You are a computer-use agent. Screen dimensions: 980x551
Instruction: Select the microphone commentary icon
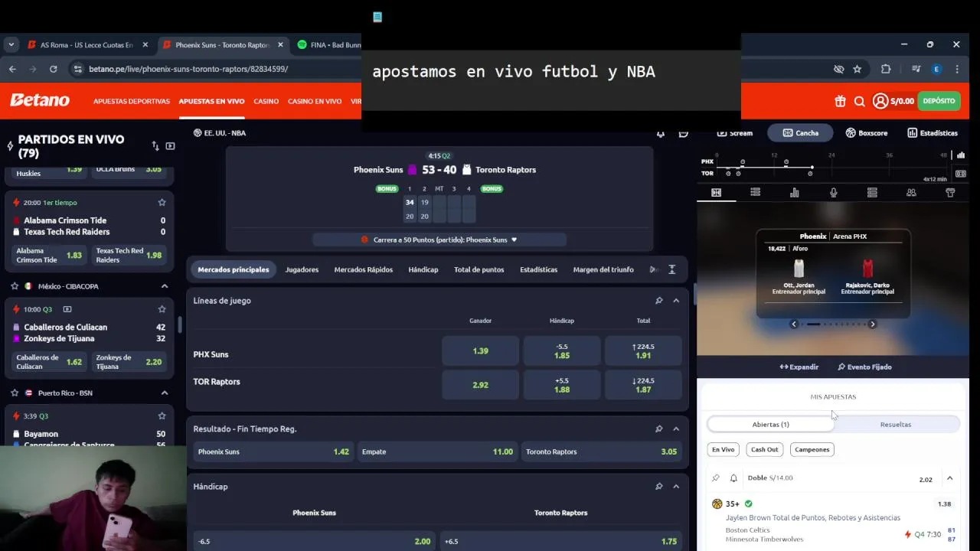pyautogui.click(x=834, y=193)
